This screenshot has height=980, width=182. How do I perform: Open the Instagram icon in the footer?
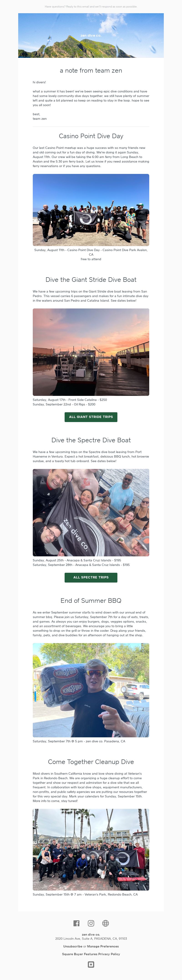click(x=91, y=923)
